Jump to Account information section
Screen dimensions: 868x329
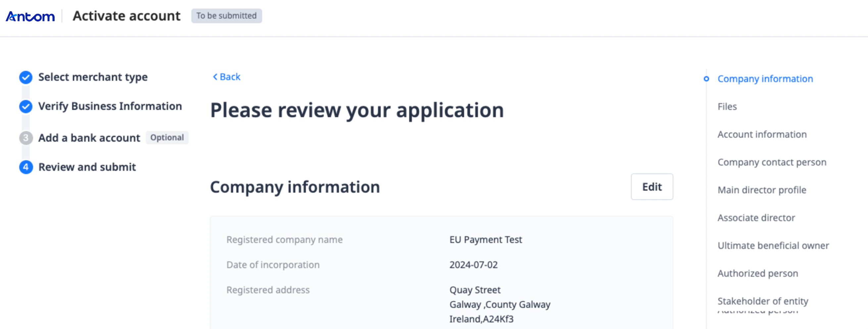tap(762, 135)
